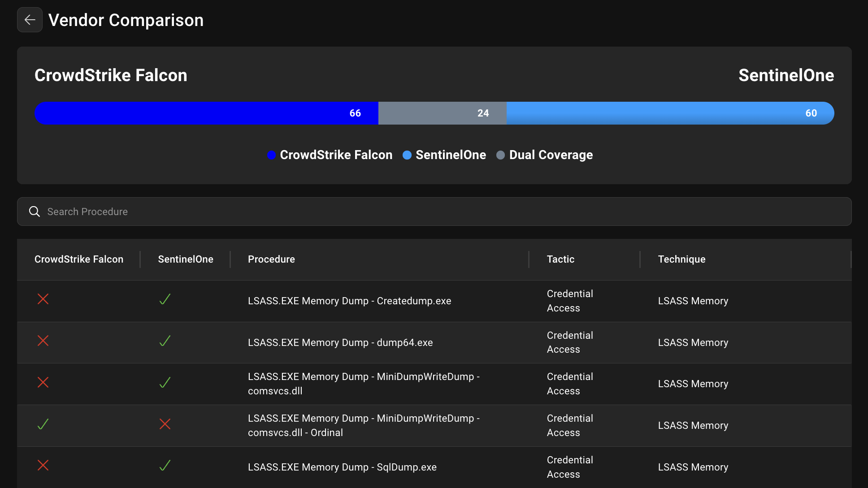Click SentinelOne check for comsvcs.dll row

(165, 383)
